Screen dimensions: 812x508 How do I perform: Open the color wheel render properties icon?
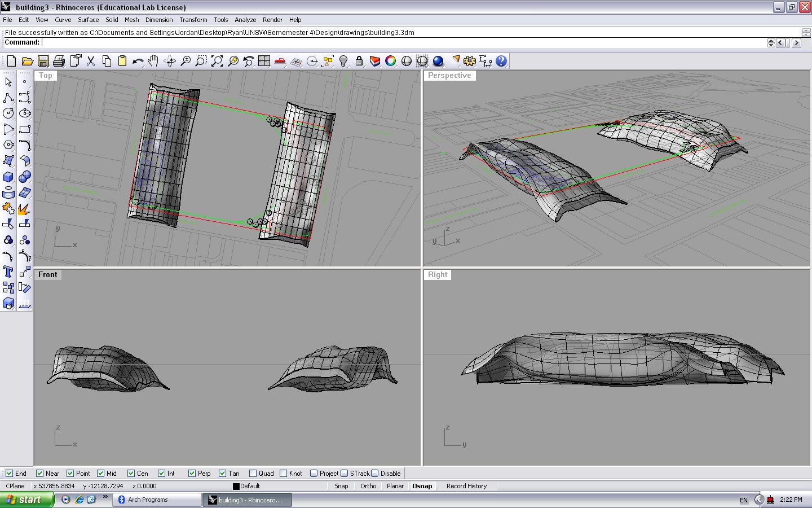pos(391,61)
